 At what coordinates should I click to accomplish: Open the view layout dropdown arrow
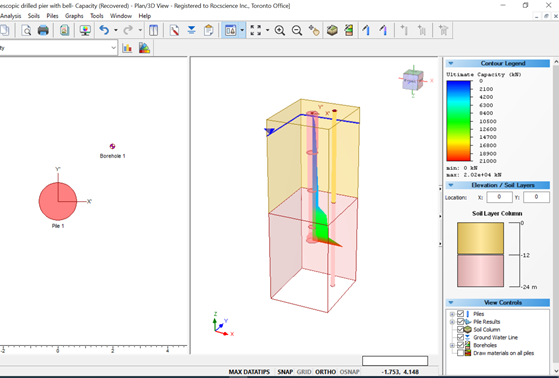[242, 30]
